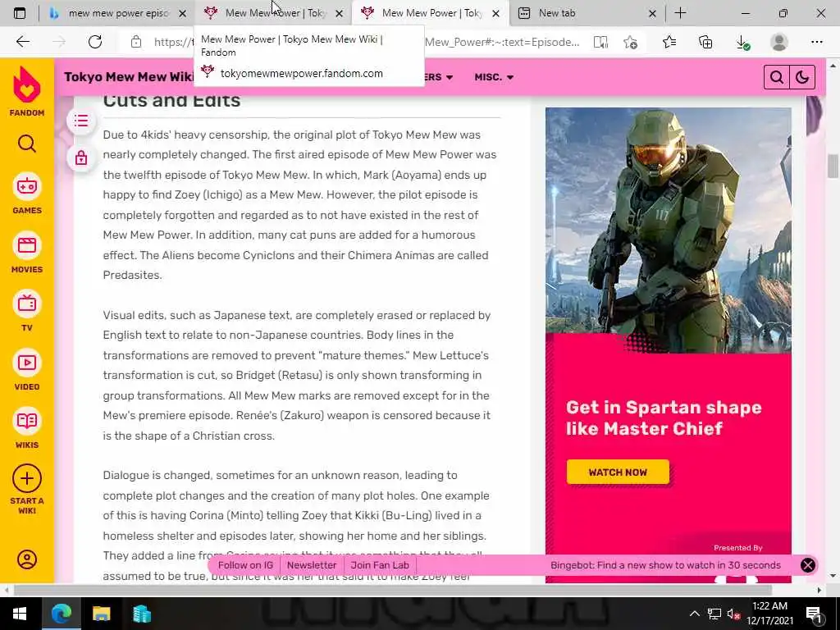Click the Master Chief ad image
Screen dimensions: 840x630
click(668, 231)
